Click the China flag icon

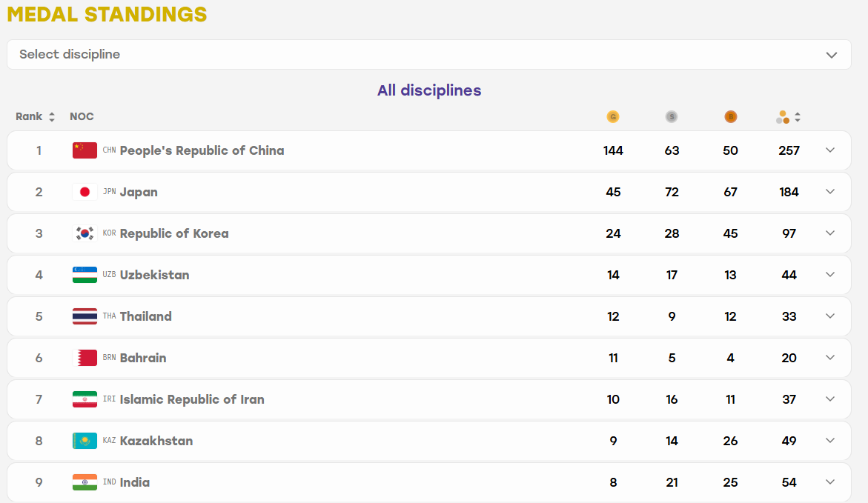point(85,150)
